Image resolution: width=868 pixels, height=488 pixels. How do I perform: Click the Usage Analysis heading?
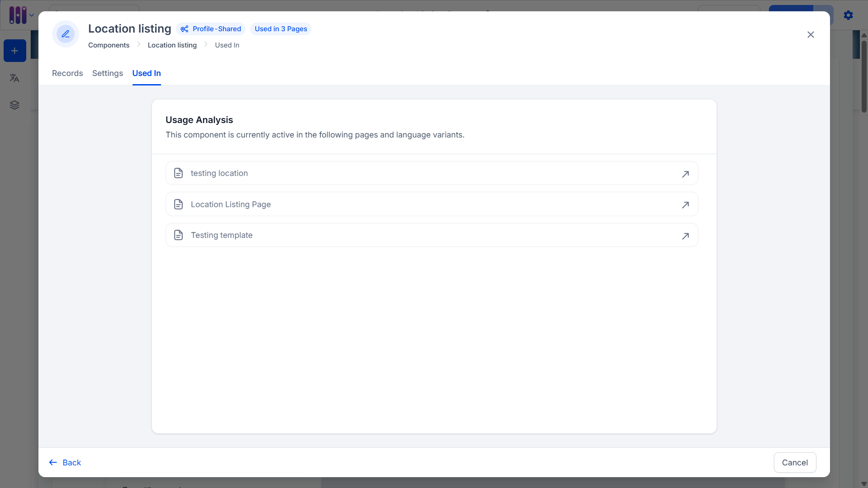pos(199,120)
